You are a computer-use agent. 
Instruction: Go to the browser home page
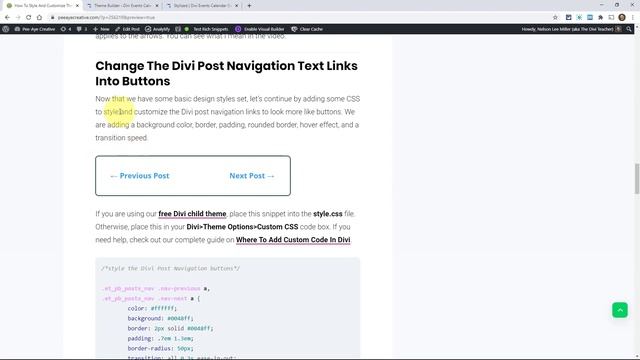pos(39,18)
